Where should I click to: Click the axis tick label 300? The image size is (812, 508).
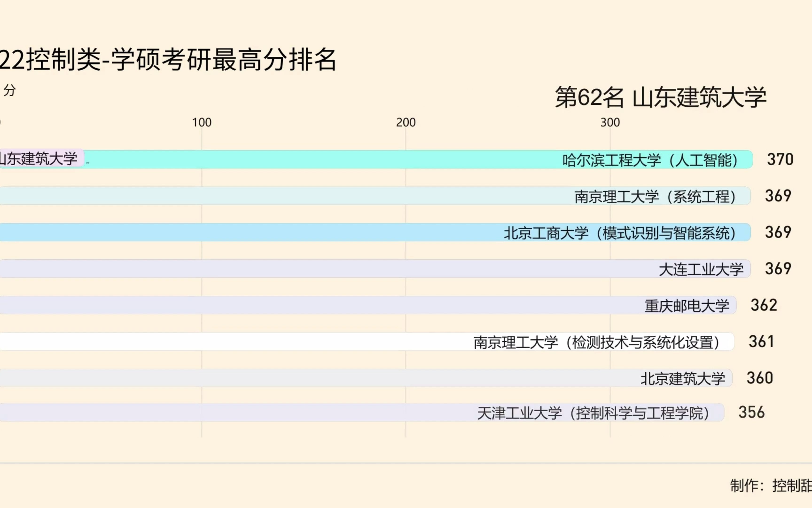pyautogui.click(x=610, y=122)
